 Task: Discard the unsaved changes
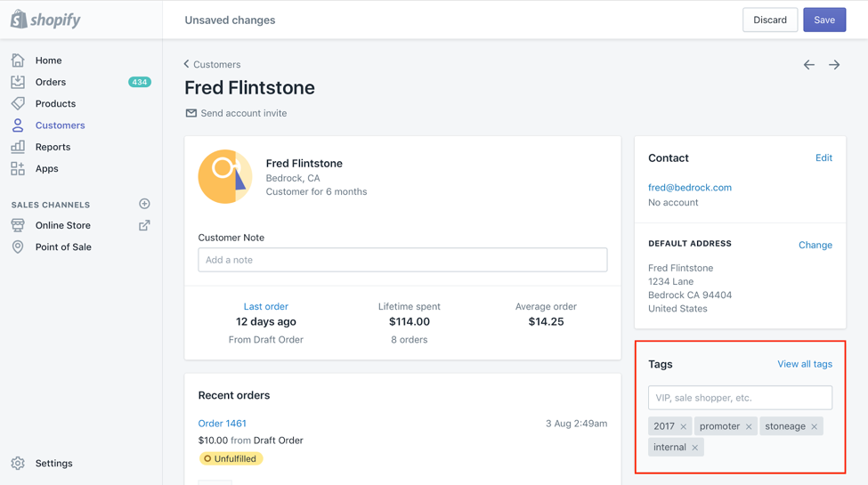(770, 20)
